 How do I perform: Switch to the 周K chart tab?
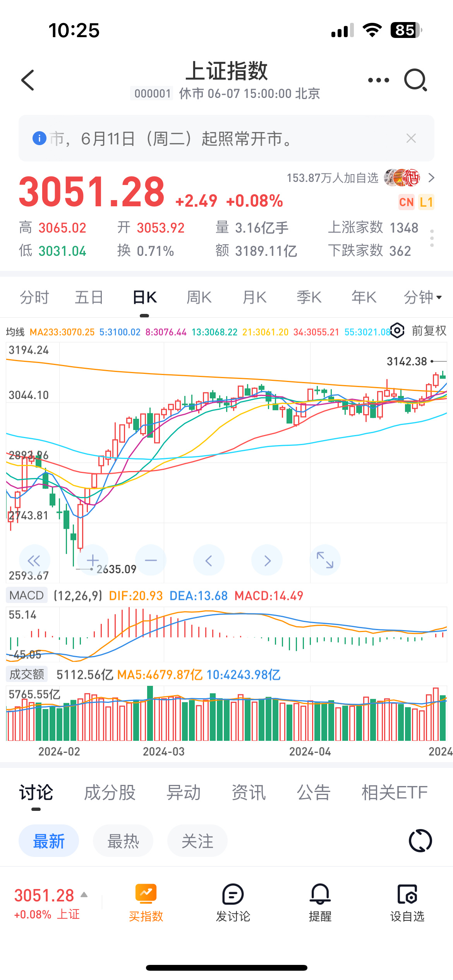point(199,297)
